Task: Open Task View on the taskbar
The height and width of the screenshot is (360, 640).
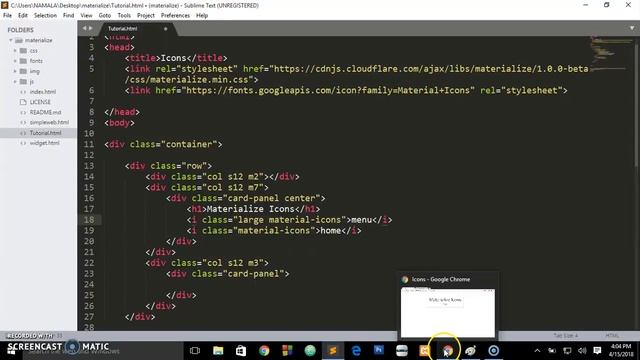Action: tap(195, 351)
